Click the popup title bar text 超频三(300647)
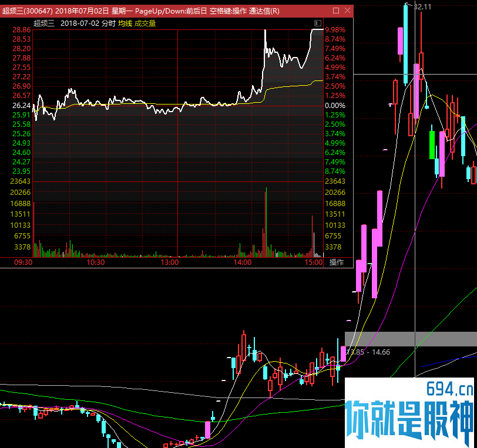477x448 pixels. click(28, 11)
